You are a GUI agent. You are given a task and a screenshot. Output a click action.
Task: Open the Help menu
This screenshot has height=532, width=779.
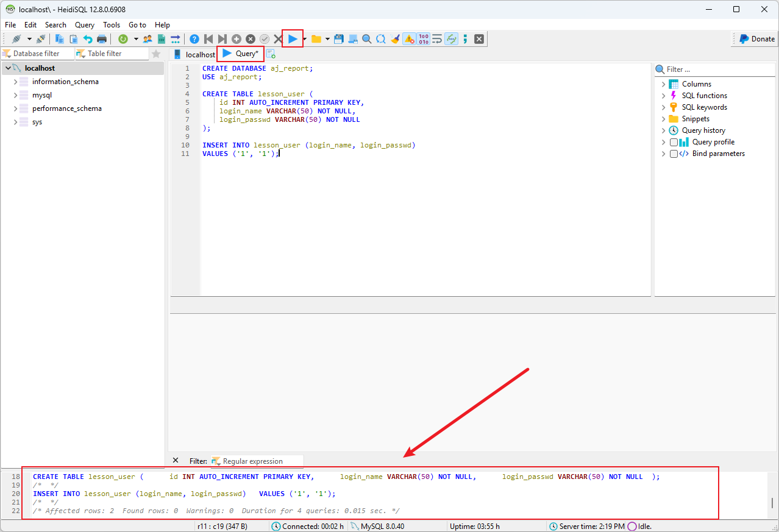tap(162, 25)
